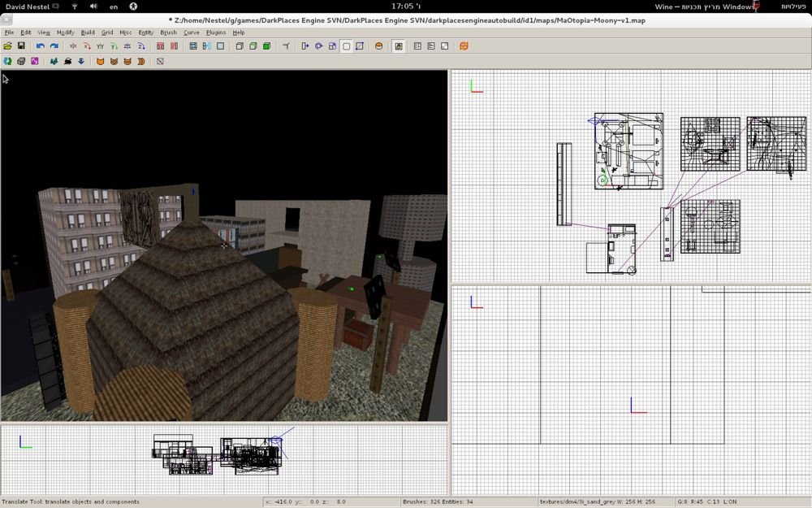Toggle Select Edges component mode

(253, 46)
